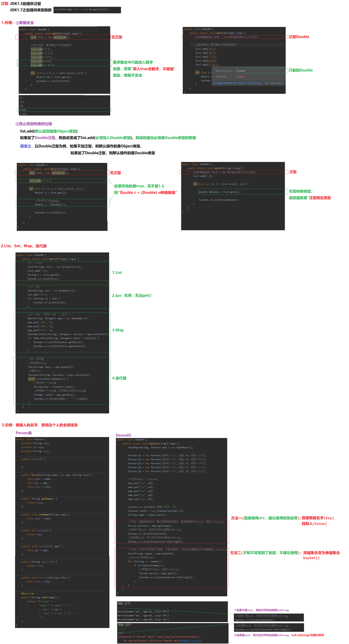349x644 pixels.
Task: Click the highlighted 'while' keyword in iterator section
Action: 32,379
